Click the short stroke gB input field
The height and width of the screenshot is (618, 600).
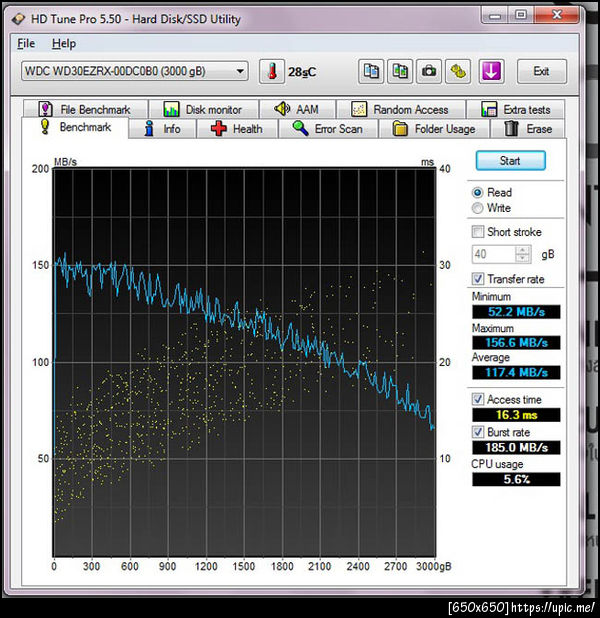pyautogui.click(x=494, y=254)
